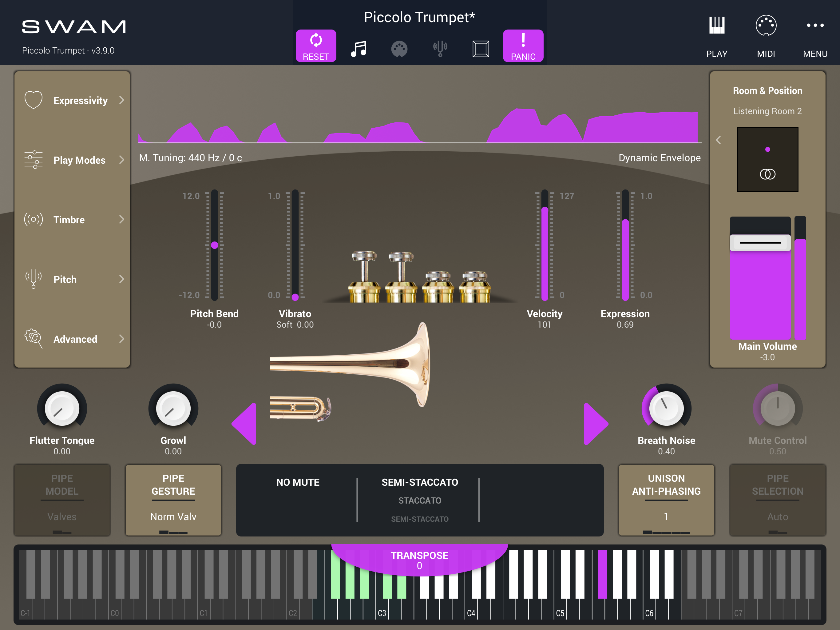
Task: Open the MIDI settings icon at top right
Action: 766,26
